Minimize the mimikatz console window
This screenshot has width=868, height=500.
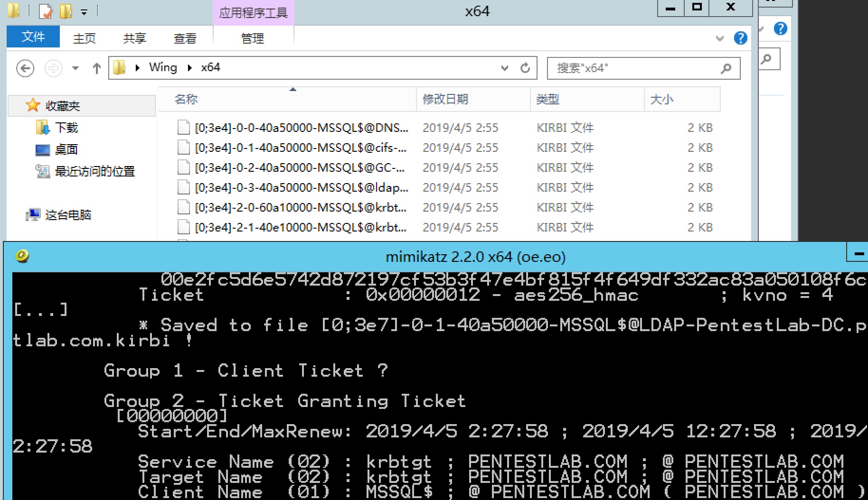pyautogui.click(x=858, y=253)
